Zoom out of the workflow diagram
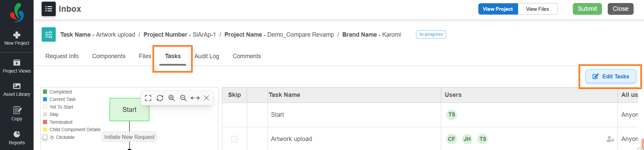Image resolution: width=644 pixels, height=150 pixels. coord(183,98)
